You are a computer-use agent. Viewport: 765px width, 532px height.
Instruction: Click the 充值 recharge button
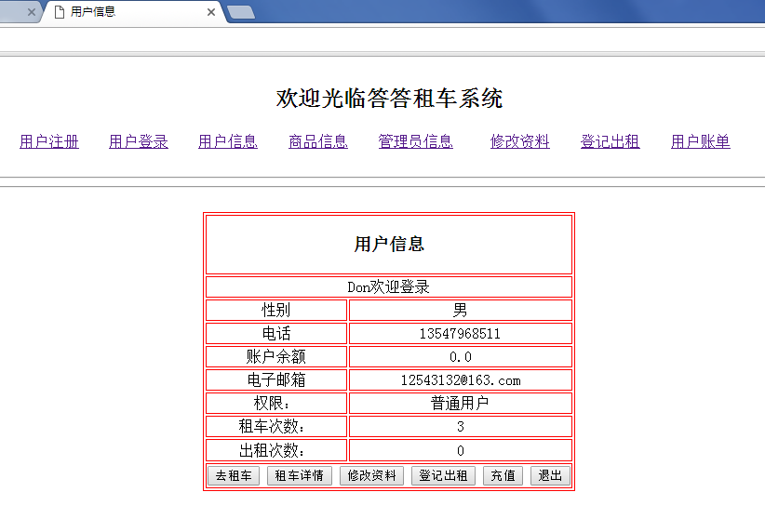click(503, 475)
